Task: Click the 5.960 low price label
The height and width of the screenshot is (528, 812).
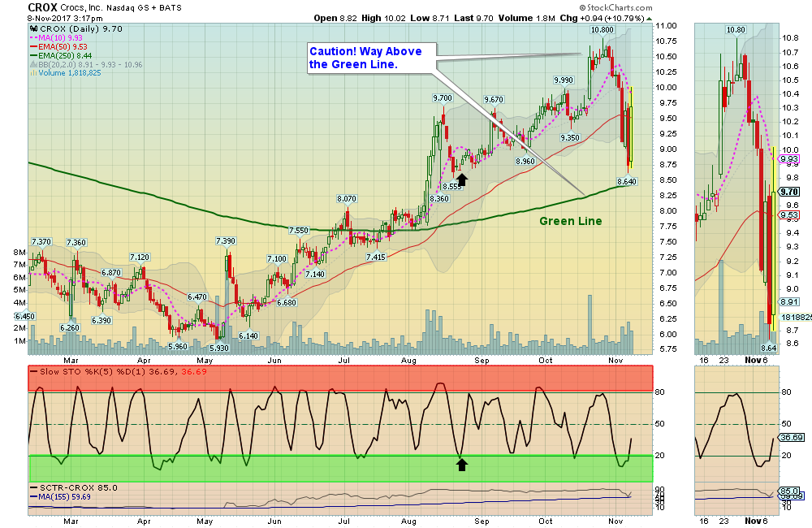Action: 178,347
